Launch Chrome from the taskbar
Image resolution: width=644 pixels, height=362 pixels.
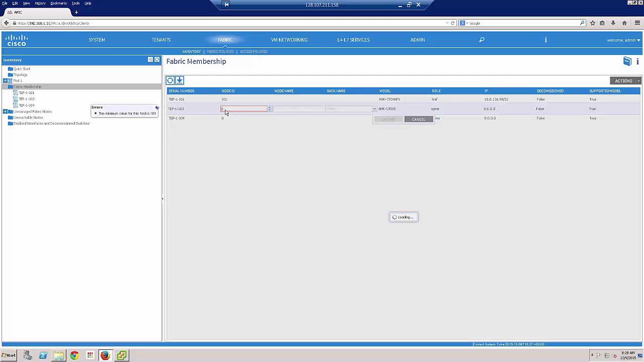pos(74,356)
